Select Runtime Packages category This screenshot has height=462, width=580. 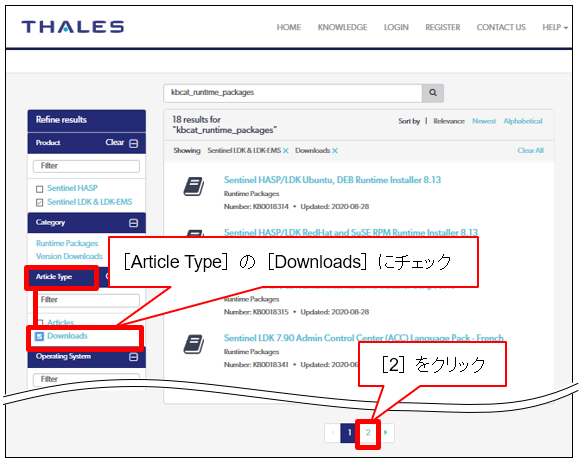pyautogui.click(x=67, y=243)
